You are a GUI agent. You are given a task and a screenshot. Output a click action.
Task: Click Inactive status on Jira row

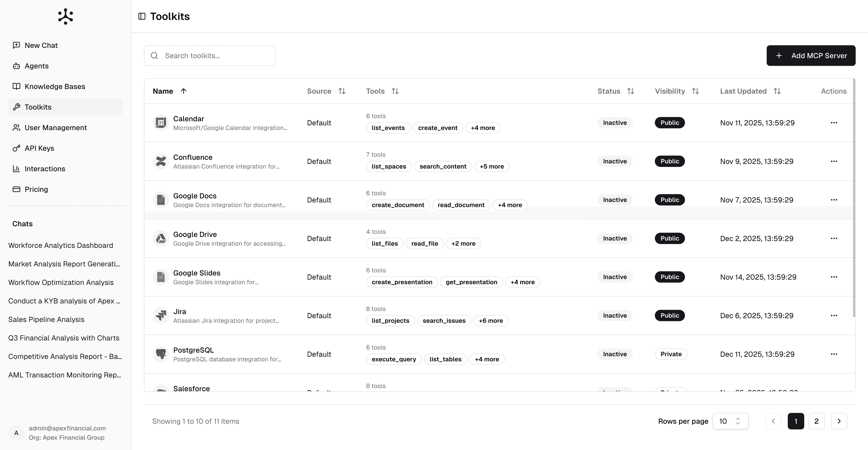[x=615, y=316]
